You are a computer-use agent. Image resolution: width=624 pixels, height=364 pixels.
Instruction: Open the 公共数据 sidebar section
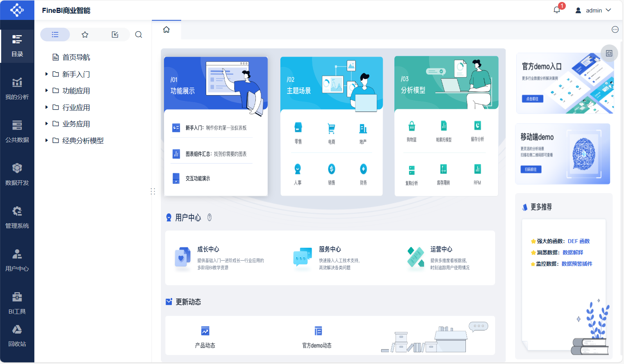click(x=17, y=131)
